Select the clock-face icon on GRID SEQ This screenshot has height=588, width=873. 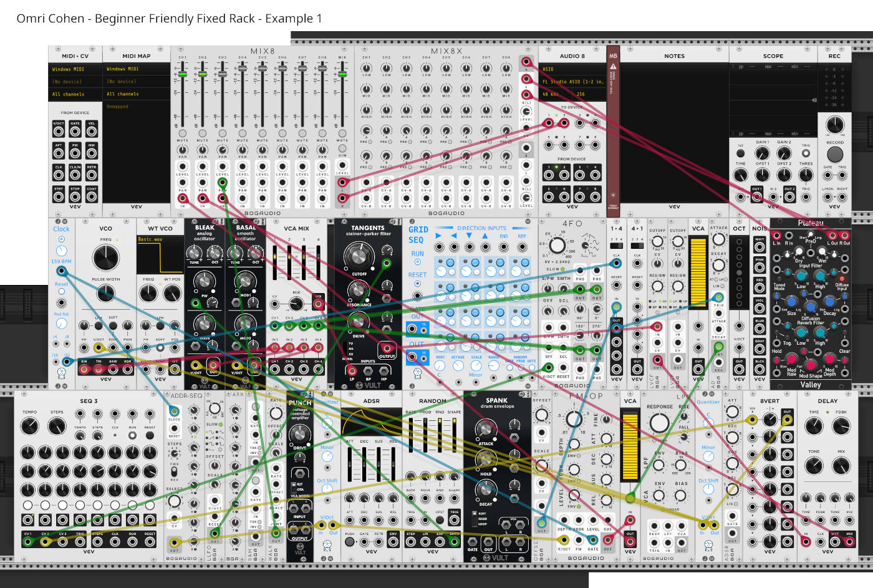point(417,372)
